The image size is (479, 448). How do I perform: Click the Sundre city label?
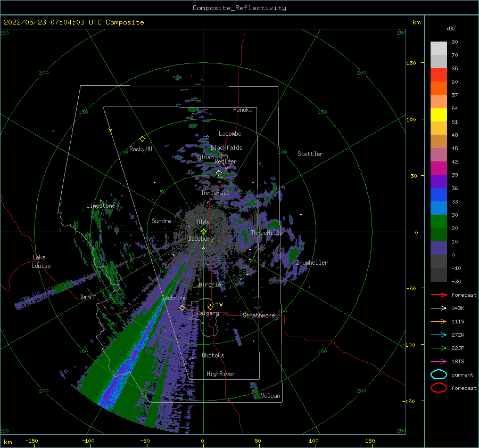[161, 221]
